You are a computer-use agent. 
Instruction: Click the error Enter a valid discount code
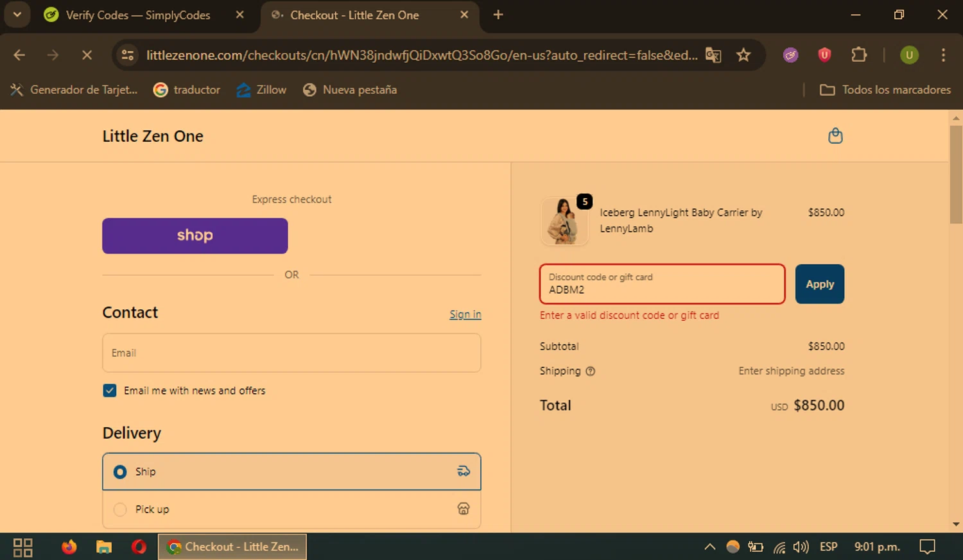pos(629,316)
